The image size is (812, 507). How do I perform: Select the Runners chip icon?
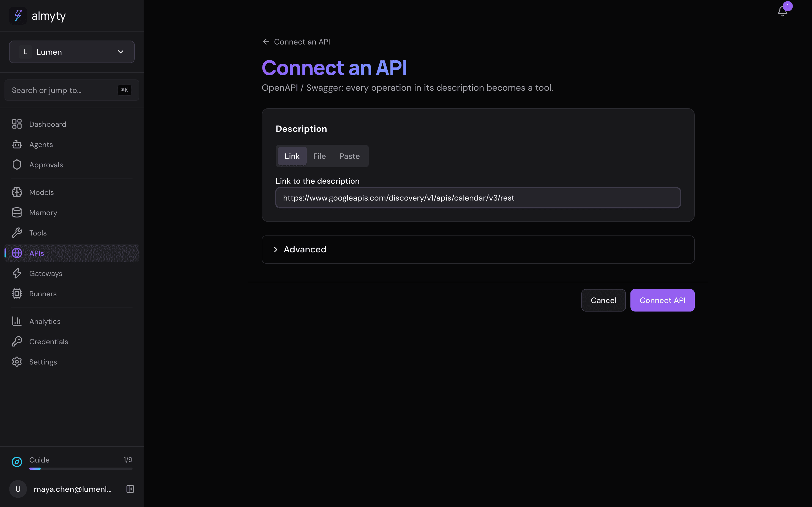pyautogui.click(x=17, y=294)
